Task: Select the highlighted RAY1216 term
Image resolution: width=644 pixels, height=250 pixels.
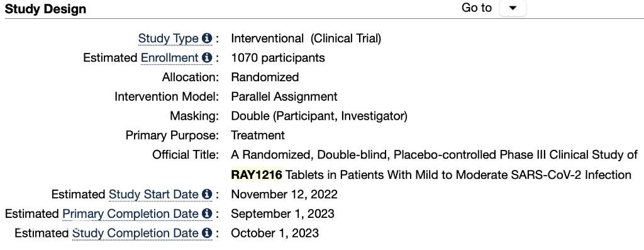Action: (x=257, y=175)
